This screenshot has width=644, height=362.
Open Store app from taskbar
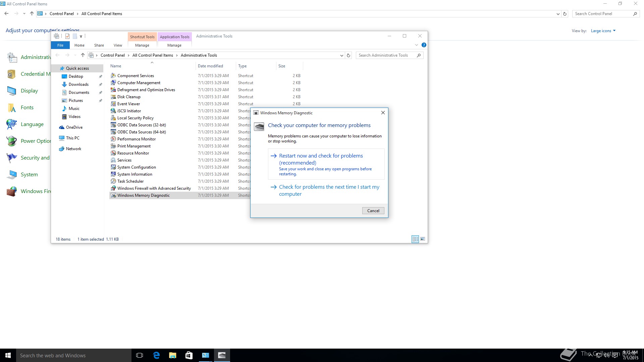pyautogui.click(x=189, y=355)
